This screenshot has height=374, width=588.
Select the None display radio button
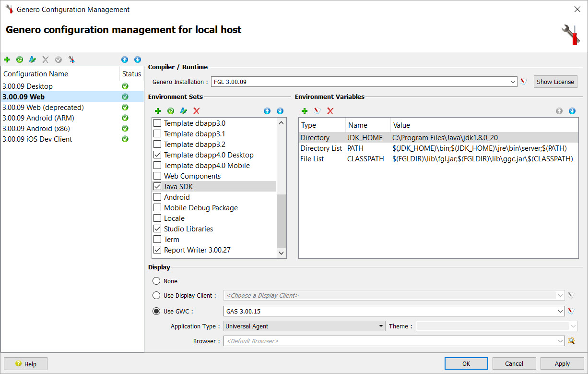[x=156, y=281]
